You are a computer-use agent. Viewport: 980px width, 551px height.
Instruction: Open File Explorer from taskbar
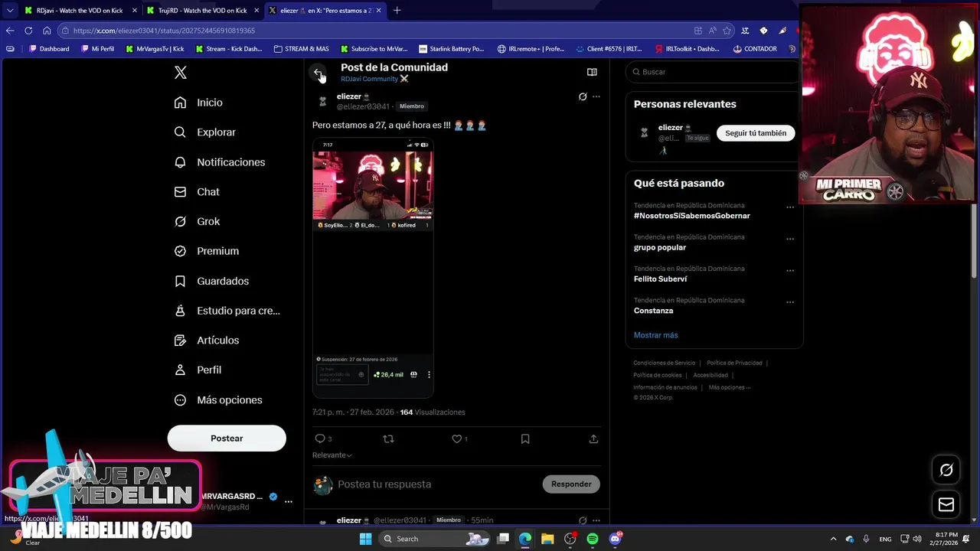547,539
